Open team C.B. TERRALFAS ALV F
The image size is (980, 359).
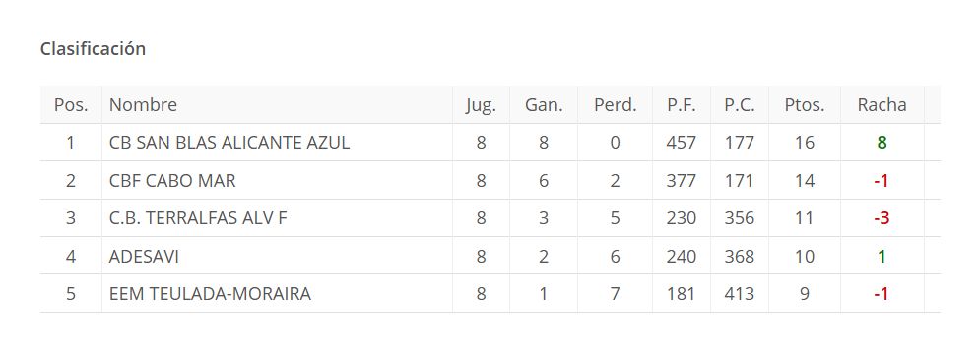click(x=198, y=218)
